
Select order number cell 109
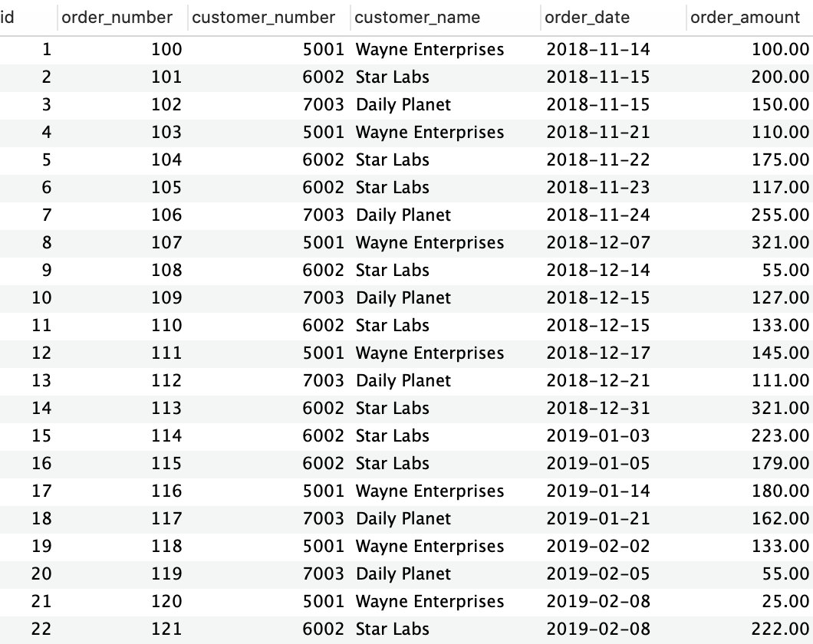point(166,298)
